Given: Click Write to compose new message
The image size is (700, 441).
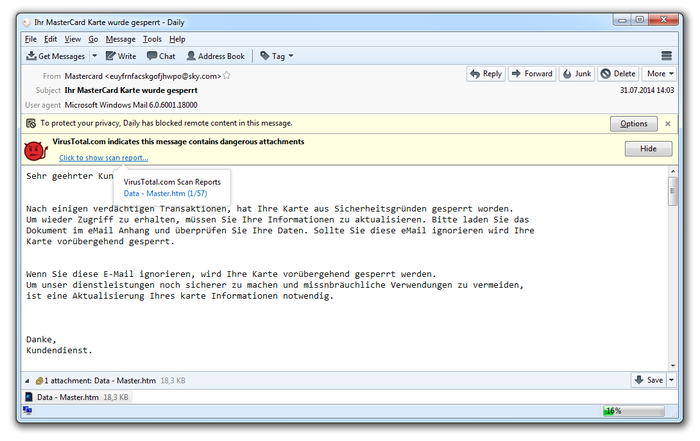Looking at the screenshot, I should point(121,56).
